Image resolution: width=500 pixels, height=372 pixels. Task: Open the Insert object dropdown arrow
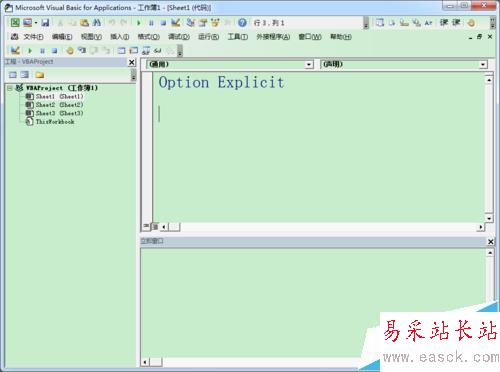[36, 23]
